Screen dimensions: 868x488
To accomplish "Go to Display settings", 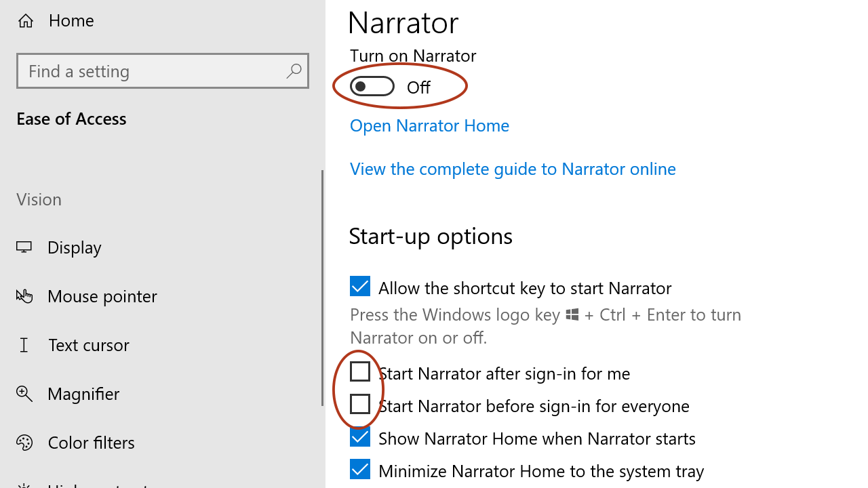I will (75, 247).
